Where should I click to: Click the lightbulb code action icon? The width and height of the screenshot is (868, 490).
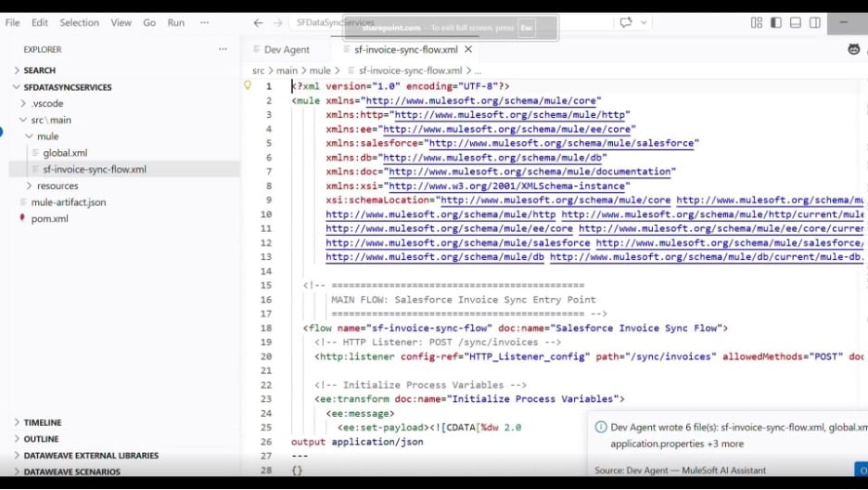coord(248,85)
